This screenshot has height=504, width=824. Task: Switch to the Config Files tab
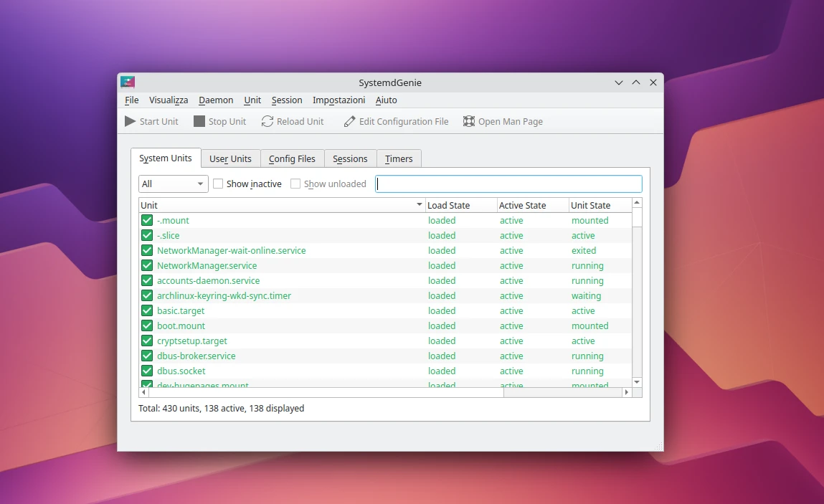[x=292, y=159]
